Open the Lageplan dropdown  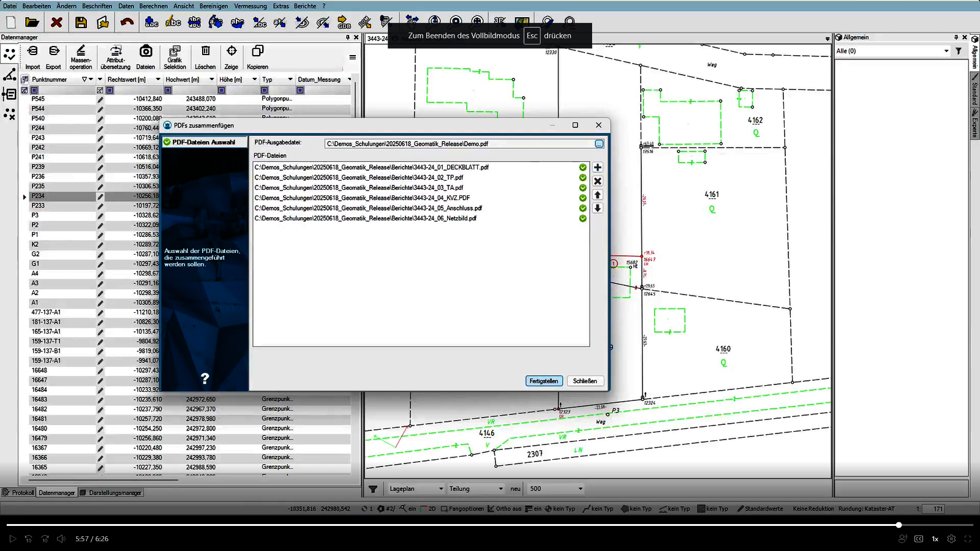(x=415, y=489)
